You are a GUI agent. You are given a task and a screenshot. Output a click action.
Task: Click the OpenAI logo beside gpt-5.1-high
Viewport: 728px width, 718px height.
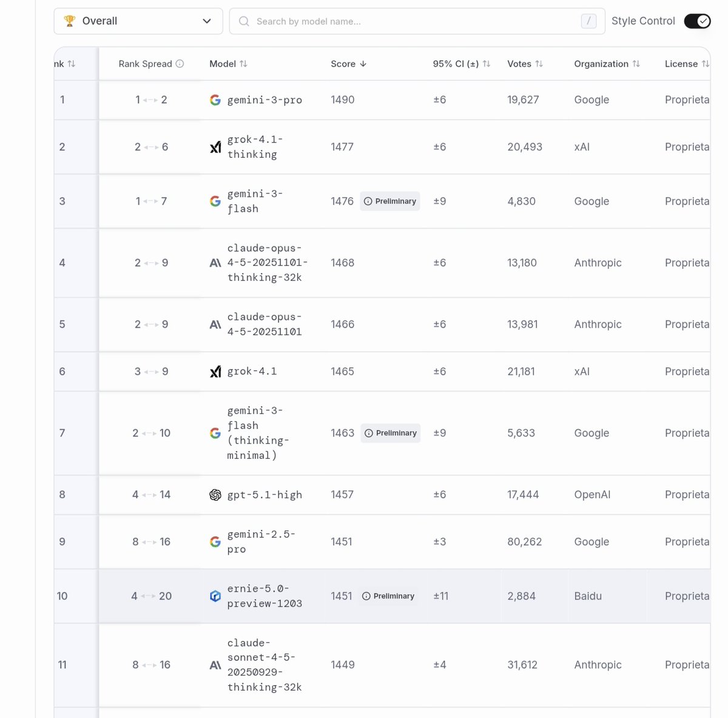(215, 495)
